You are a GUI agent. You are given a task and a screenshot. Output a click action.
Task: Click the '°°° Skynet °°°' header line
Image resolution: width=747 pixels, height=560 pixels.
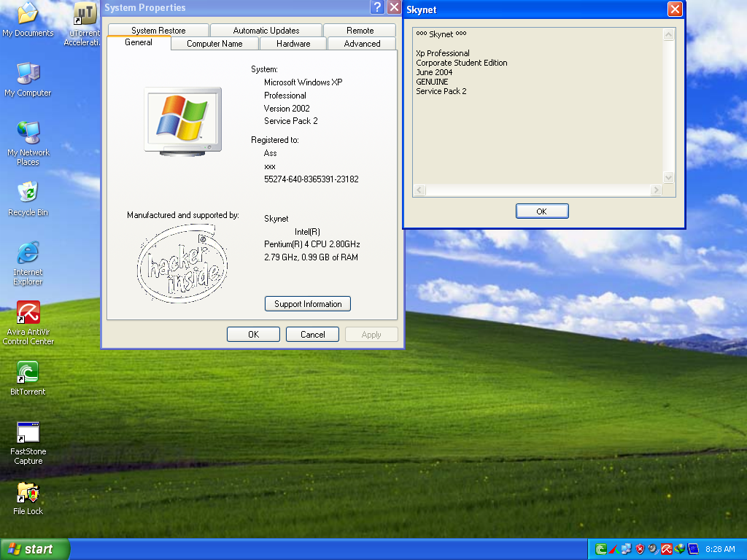coord(441,34)
